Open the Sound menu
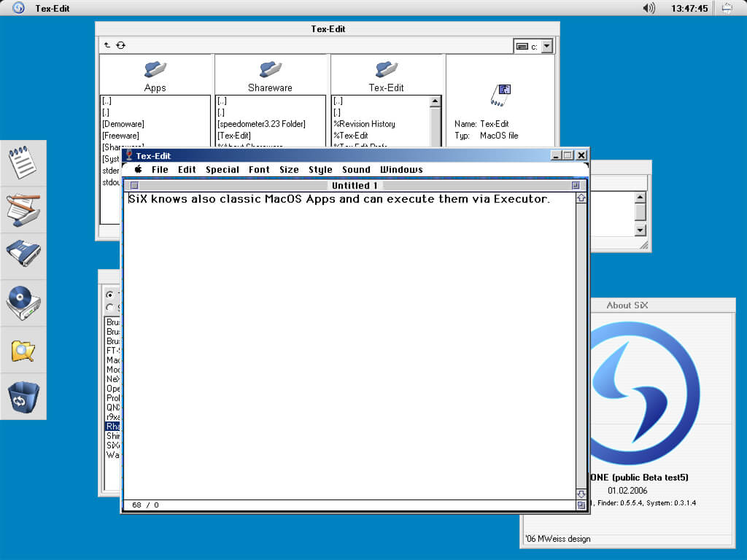 [356, 169]
